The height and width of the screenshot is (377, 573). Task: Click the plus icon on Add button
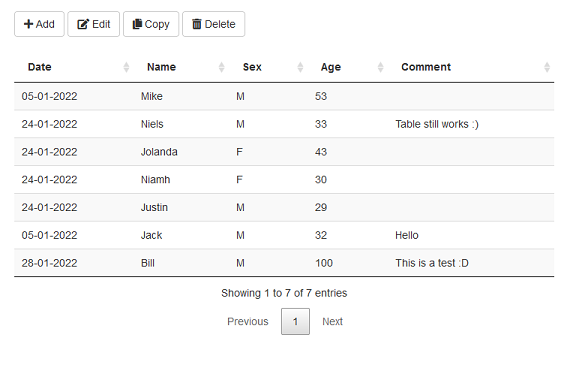coord(28,24)
